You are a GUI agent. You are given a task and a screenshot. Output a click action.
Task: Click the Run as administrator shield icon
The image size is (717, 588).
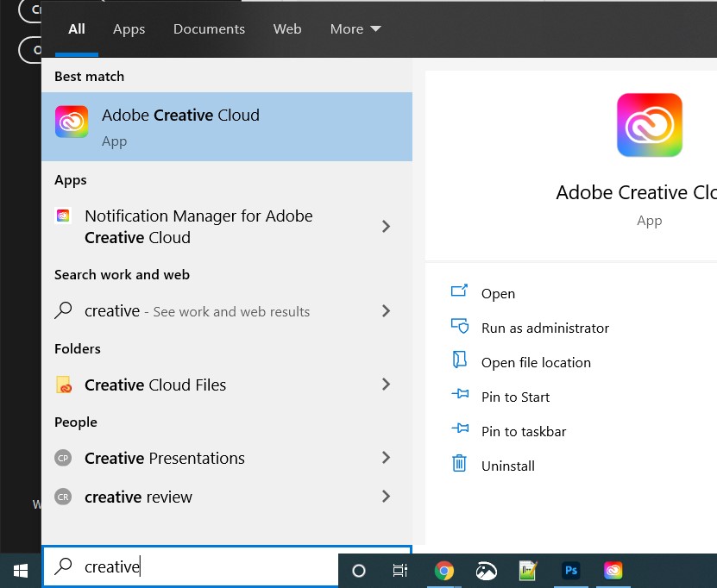pyautogui.click(x=460, y=326)
